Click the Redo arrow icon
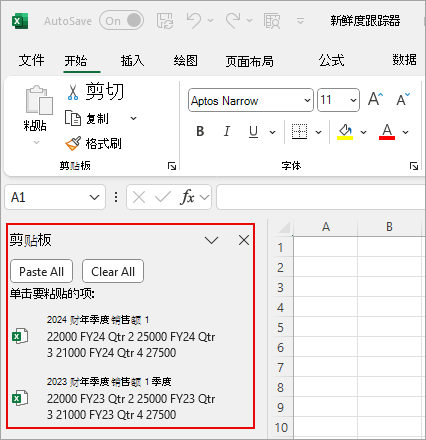 click(x=233, y=21)
